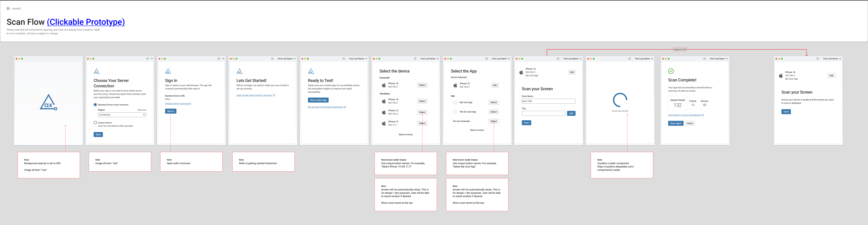868x225 pixels.
Task: Click the Handoff icon at top left
Action: (8, 8)
